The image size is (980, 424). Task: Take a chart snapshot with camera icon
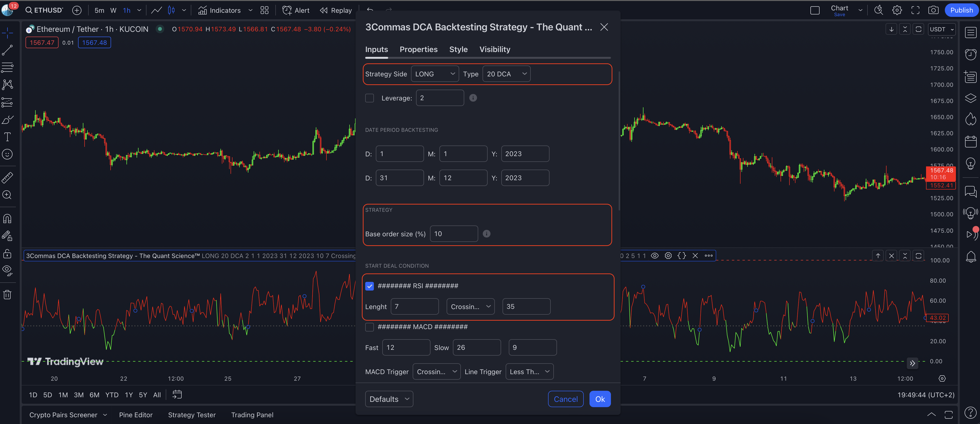tap(933, 10)
